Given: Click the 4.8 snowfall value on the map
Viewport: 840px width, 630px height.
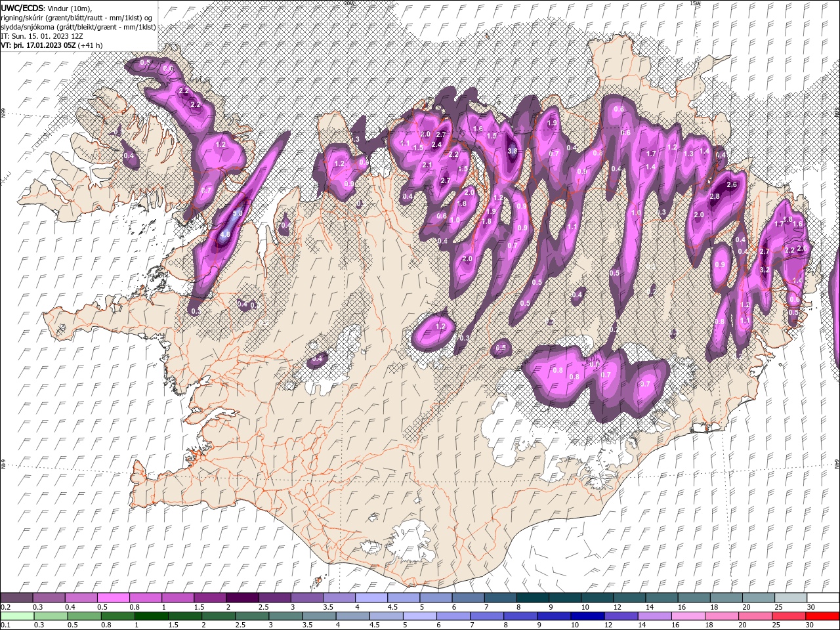Looking at the screenshot, I should 225,234.
